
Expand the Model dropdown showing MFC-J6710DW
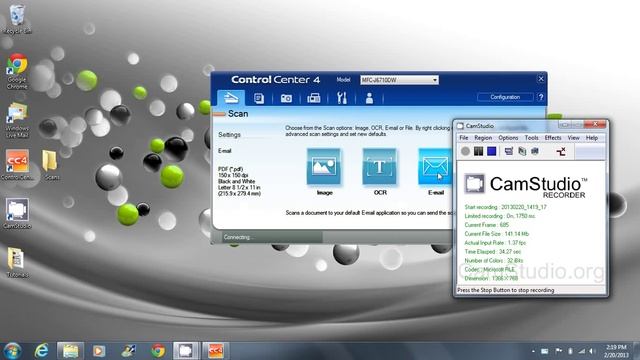coord(399,80)
